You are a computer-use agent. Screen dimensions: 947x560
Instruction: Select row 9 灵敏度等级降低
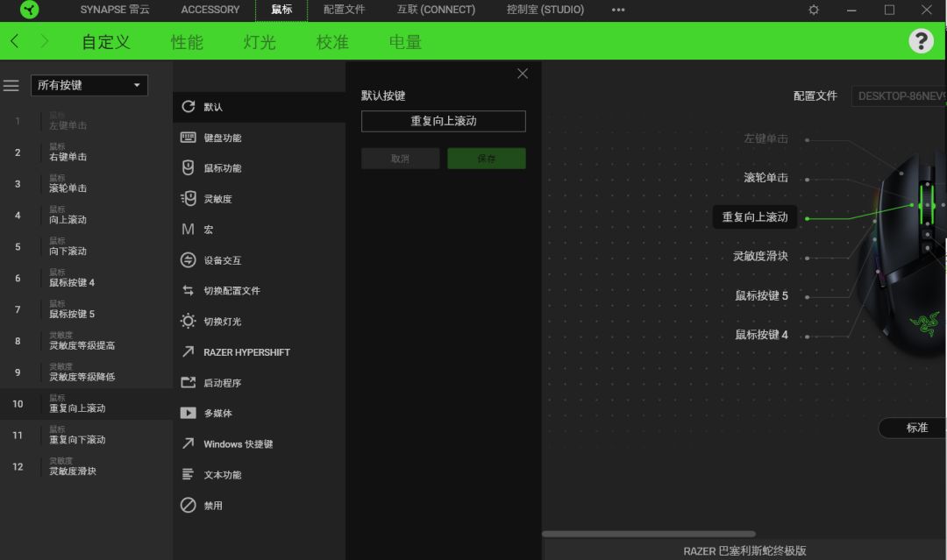(x=86, y=372)
